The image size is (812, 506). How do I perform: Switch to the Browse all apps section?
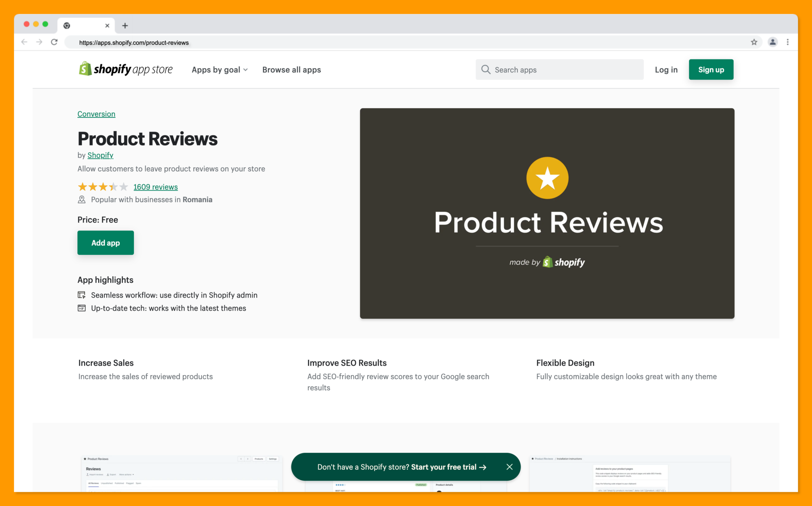pos(291,69)
